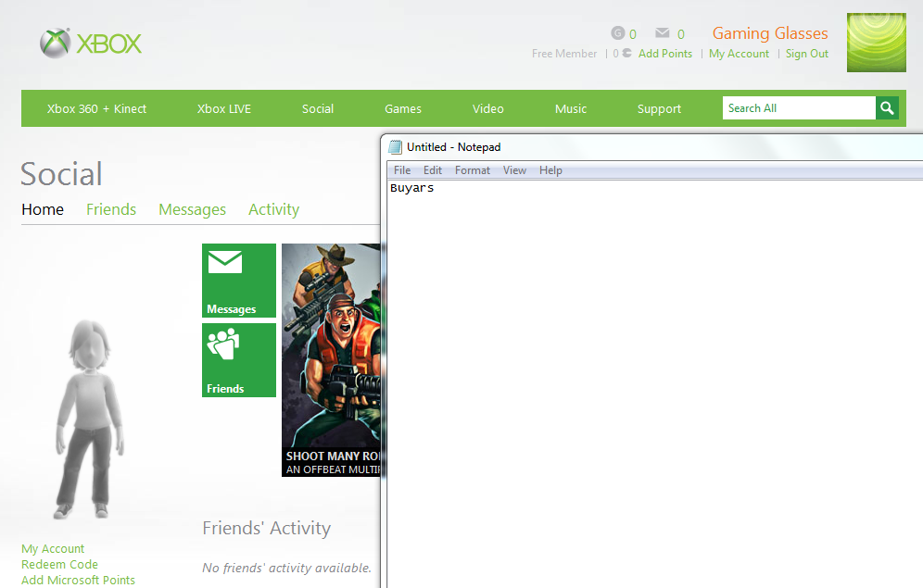Click the Notepad title bar icon

click(396, 147)
